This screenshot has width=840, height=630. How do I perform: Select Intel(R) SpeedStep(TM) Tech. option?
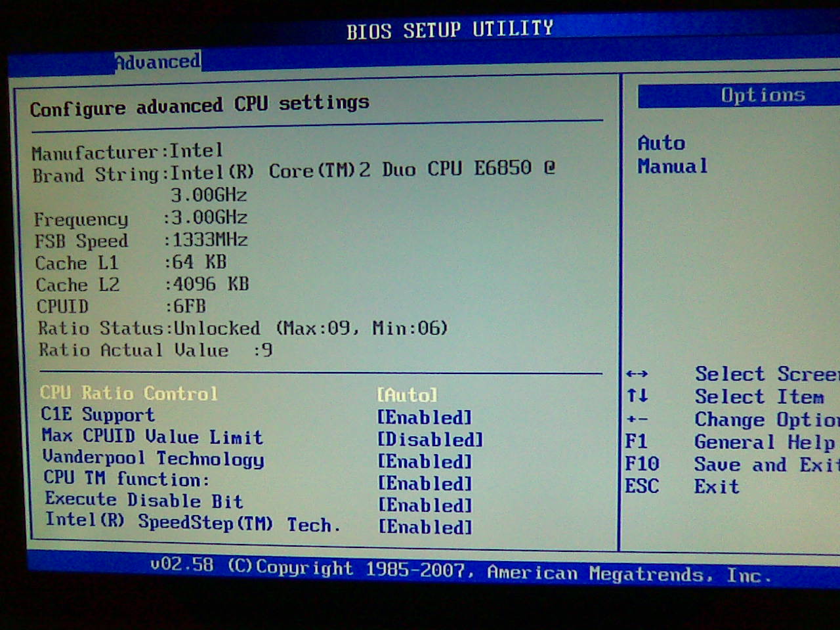click(x=193, y=522)
